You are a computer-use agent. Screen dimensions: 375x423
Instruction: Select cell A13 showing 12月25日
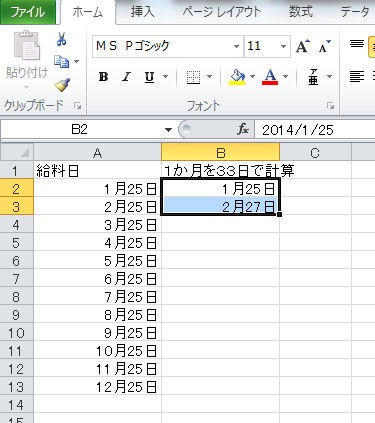tap(97, 387)
